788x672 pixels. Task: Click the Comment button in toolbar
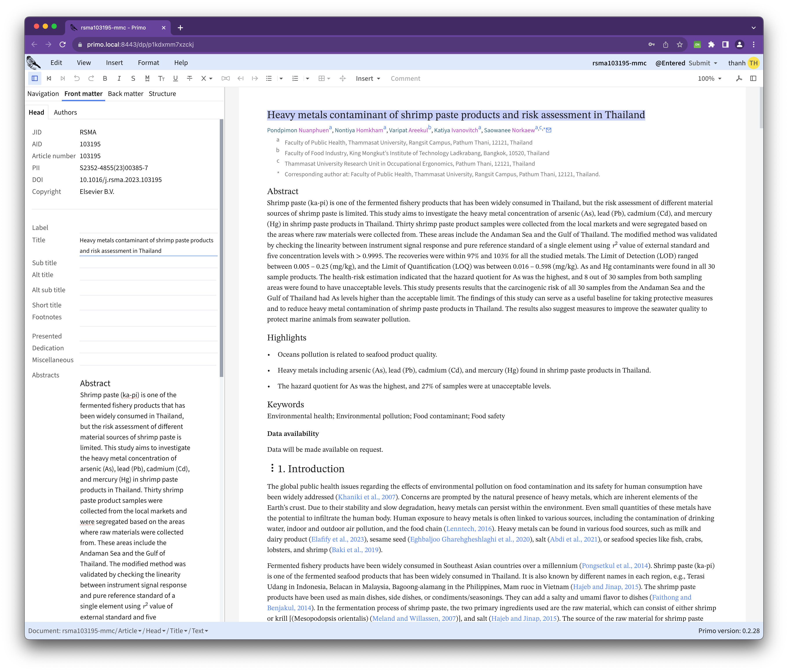(405, 78)
